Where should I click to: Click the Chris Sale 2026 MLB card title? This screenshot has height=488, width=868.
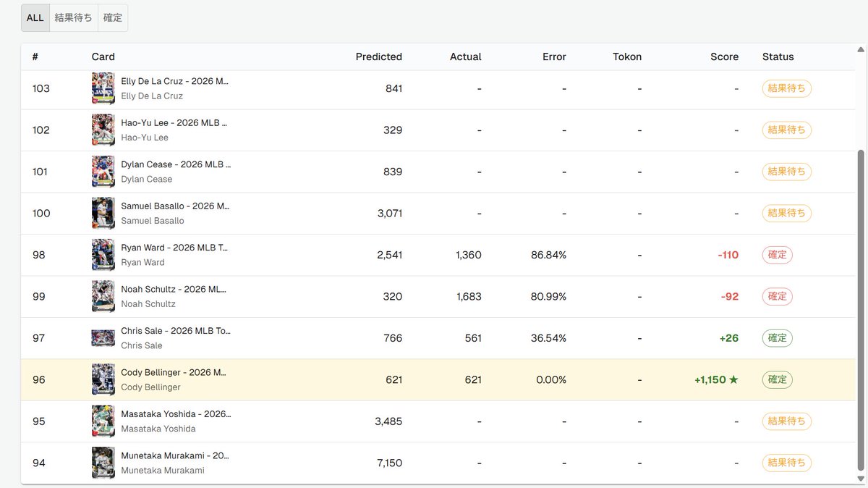tap(176, 331)
